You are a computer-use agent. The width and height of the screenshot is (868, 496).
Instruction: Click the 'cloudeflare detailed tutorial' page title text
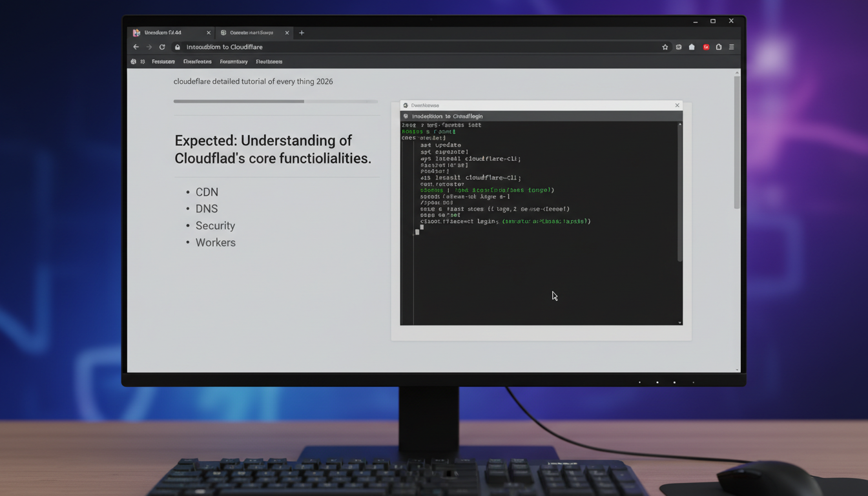253,82
